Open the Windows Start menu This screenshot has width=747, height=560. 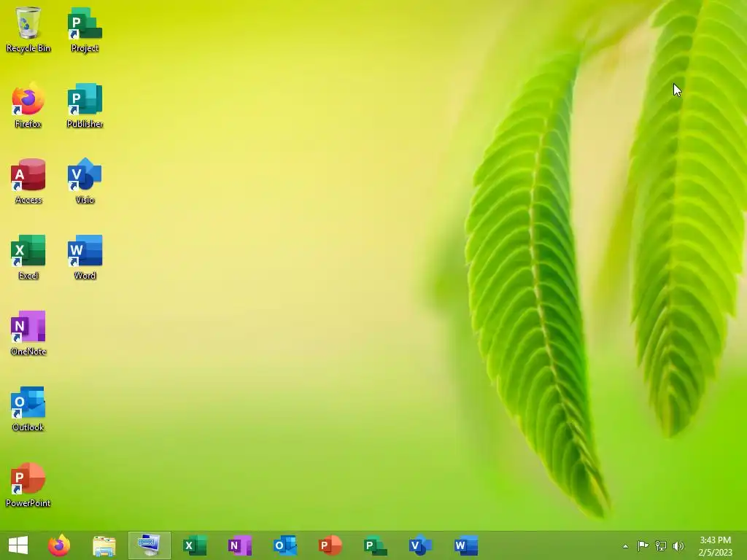click(x=18, y=545)
